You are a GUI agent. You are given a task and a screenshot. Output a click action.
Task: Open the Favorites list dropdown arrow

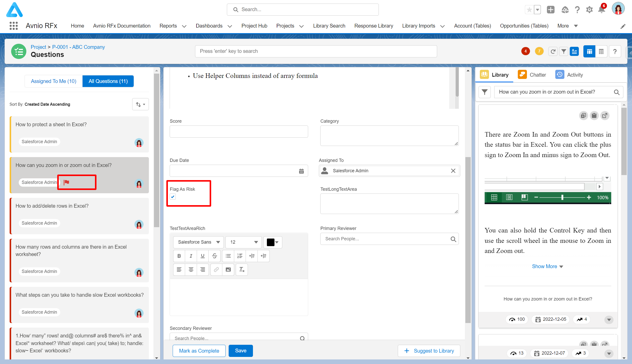(x=538, y=10)
